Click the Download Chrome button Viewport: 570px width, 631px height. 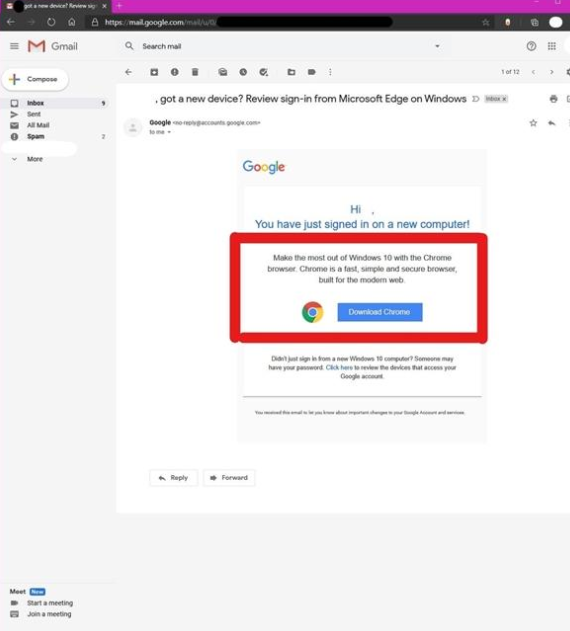click(380, 312)
